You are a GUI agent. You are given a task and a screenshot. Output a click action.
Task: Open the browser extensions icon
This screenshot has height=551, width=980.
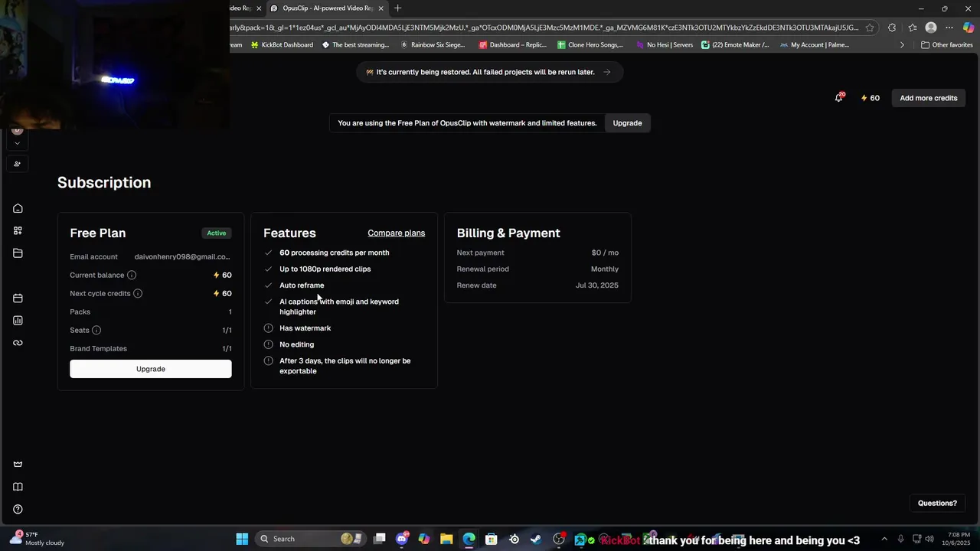tap(892, 28)
